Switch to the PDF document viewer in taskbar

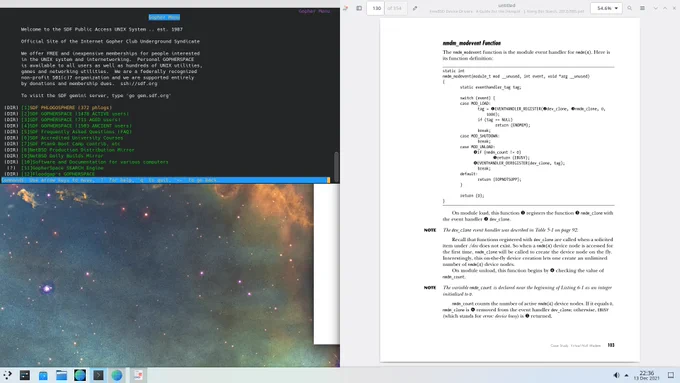tap(138, 375)
